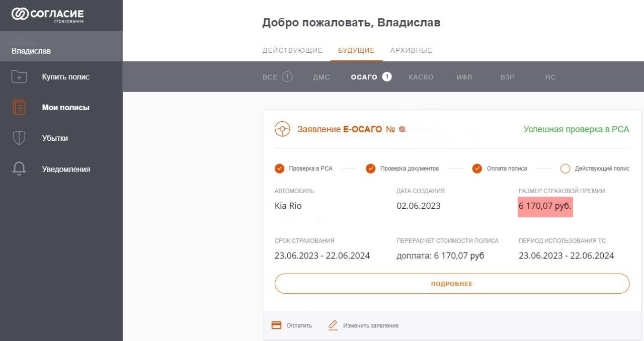Viewport: 644px width, 341px height.
Task: Click the Проверка в РСА step checkmark
Action: pyautogui.click(x=280, y=168)
